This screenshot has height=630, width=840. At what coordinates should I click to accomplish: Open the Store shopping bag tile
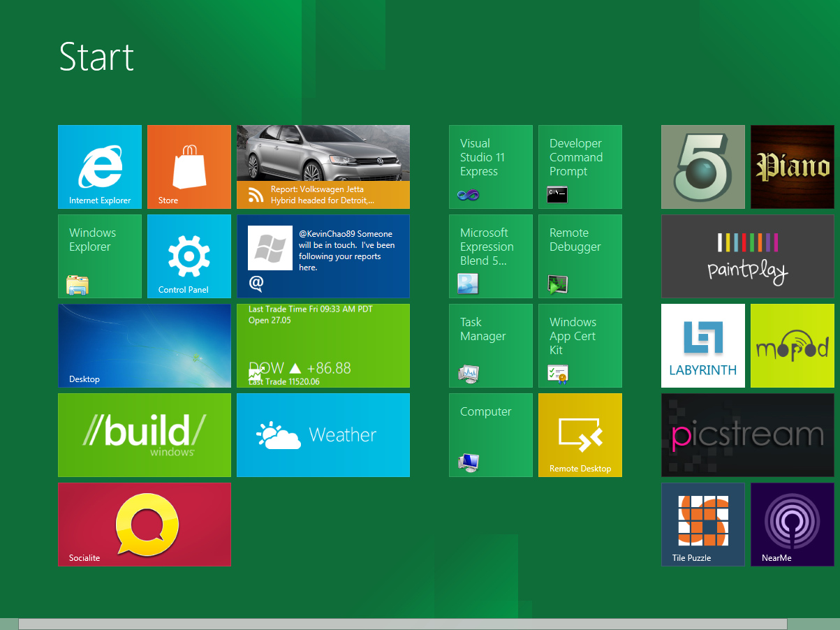189,167
